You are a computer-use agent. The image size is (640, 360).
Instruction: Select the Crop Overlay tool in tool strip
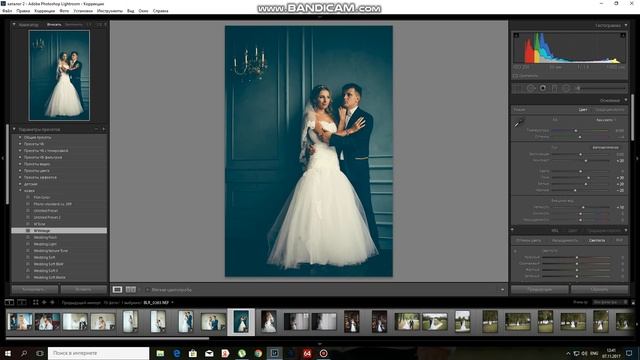(x=518, y=88)
